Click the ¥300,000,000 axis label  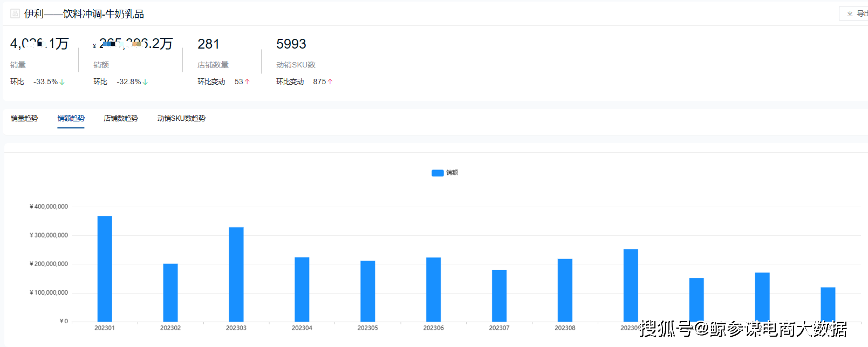49,235
